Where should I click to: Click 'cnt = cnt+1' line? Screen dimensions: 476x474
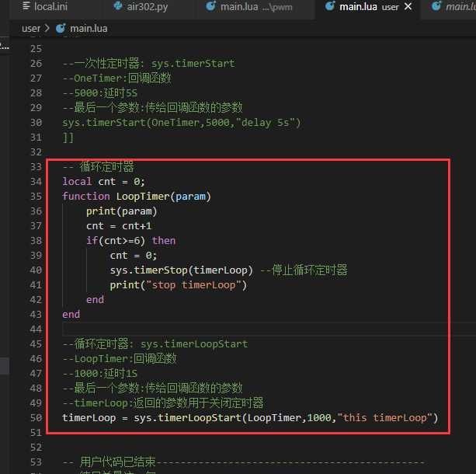click(x=119, y=226)
